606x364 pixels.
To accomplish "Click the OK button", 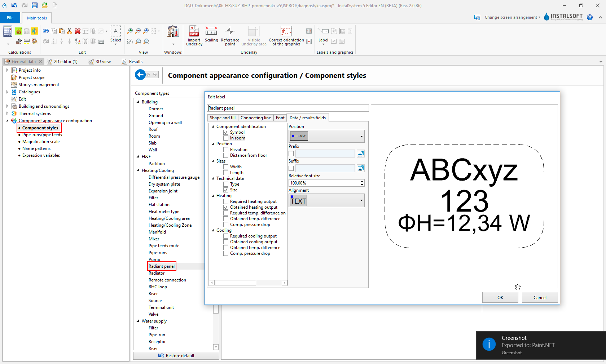I will coord(500,297).
